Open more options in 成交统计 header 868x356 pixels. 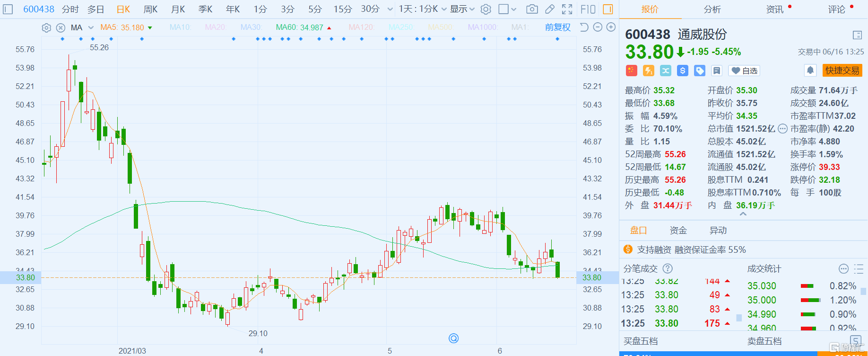tap(843, 269)
